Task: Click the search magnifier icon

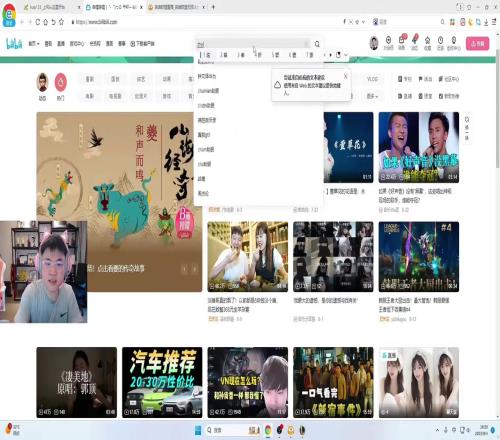Action: (317, 44)
